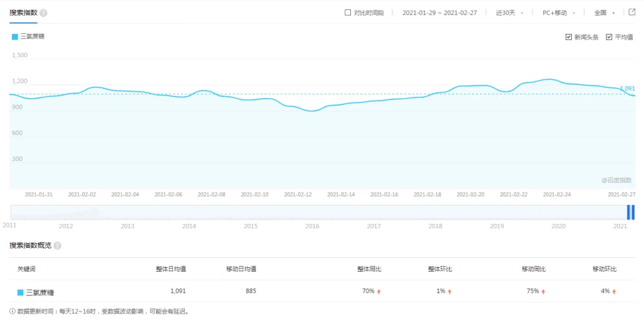
Task: Enable the 对比时间段 checkbox
Action: point(348,13)
